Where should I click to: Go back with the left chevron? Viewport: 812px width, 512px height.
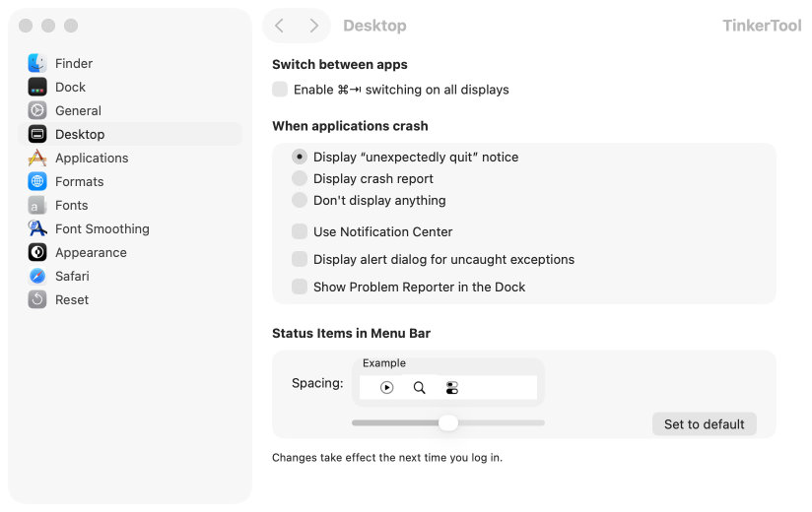tap(280, 26)
